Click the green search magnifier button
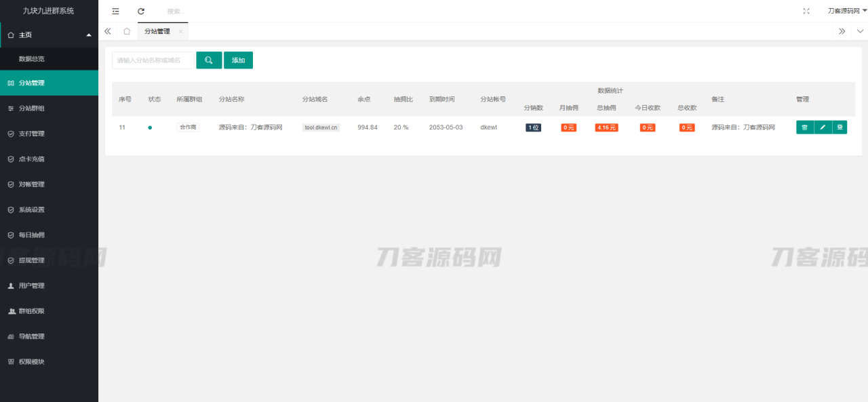Screen dimensions: 868x402 [209, 60]
